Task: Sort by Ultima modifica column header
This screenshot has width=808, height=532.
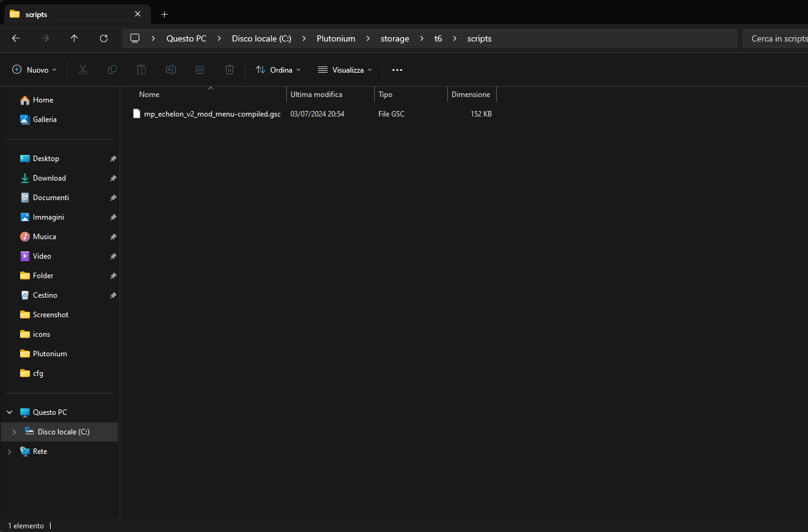Action: (330, 95)
